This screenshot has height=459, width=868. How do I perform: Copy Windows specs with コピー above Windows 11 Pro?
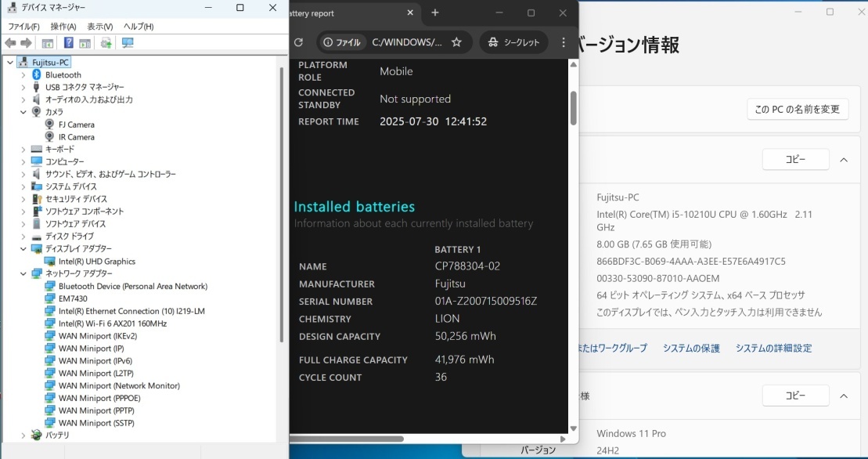pyautogui.click(x=795, y=396)
